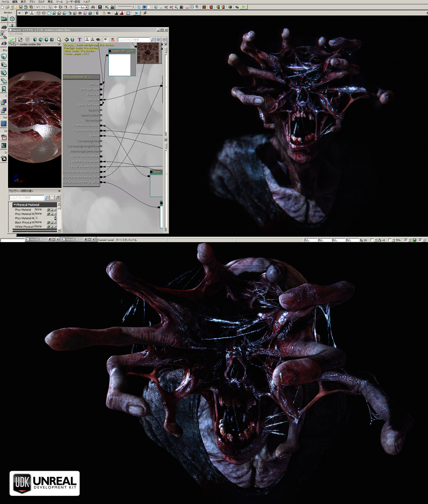Click the TessellationMultiplier input label
Screen dimensions: 428x504
click(84, 167)
